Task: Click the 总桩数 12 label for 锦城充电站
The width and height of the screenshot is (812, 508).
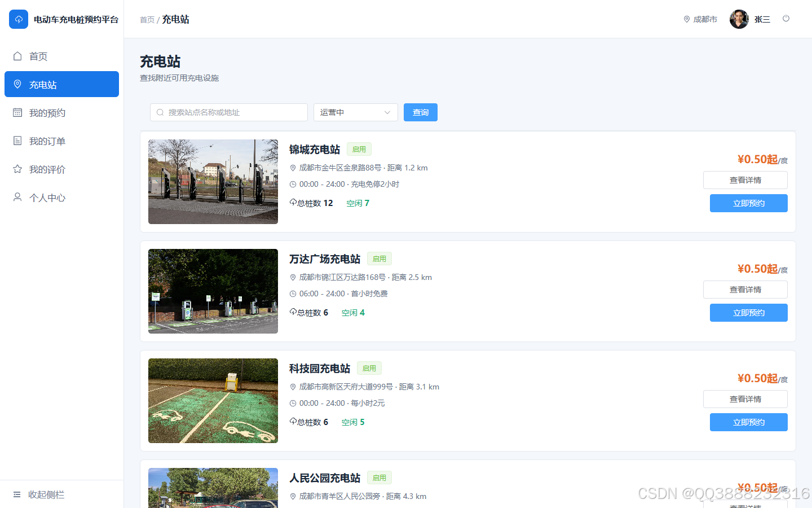Action: 315,203
